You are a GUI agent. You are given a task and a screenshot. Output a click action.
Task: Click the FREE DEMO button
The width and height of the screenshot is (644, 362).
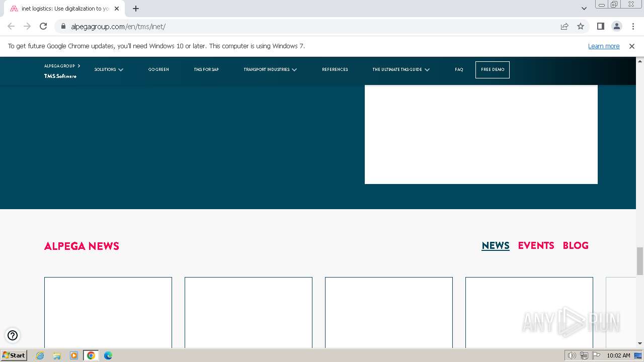click(x=493, y=70)
